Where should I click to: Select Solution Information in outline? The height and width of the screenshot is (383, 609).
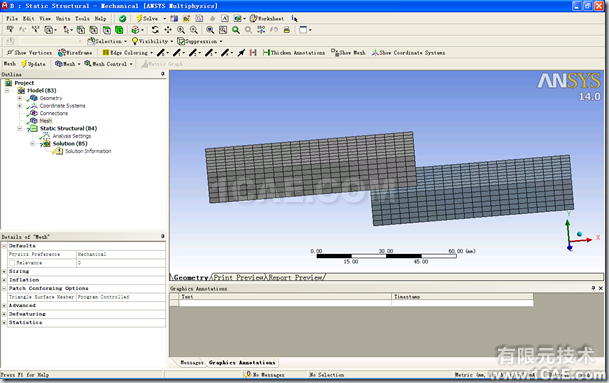pos(88,151)
